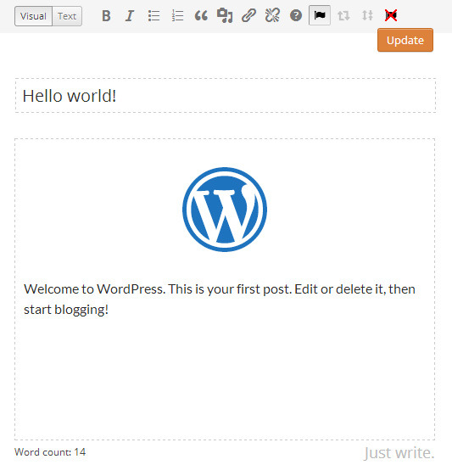Image resolution: width=452 pixels, height=476 pixels.
Task: Open the help question mark icon
Action: click(x=296, y=15)
